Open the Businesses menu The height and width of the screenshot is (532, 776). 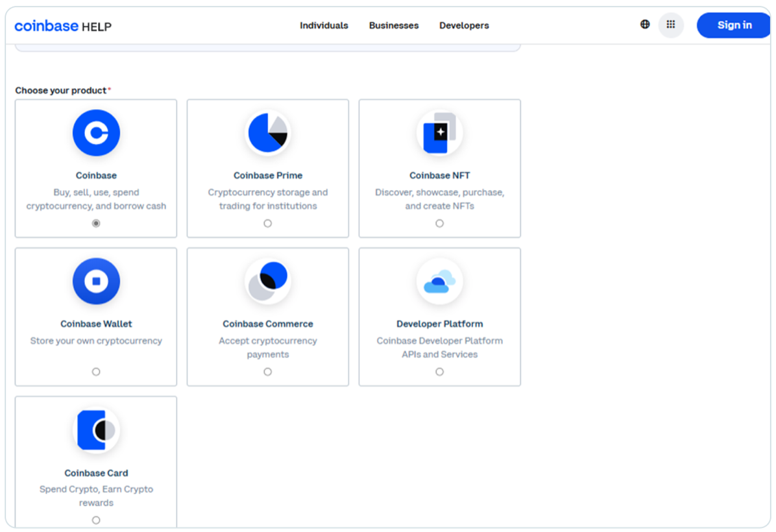(x=394, y=25)
